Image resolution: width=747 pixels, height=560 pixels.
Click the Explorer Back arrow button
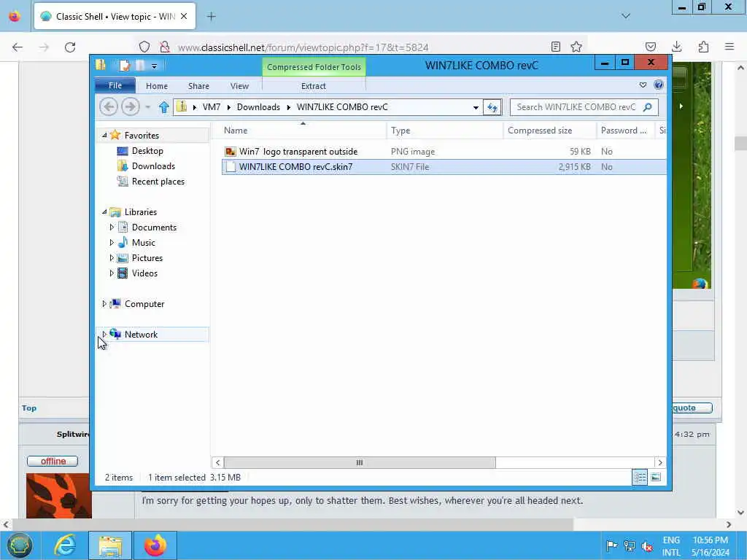click(x=109, y=106)
